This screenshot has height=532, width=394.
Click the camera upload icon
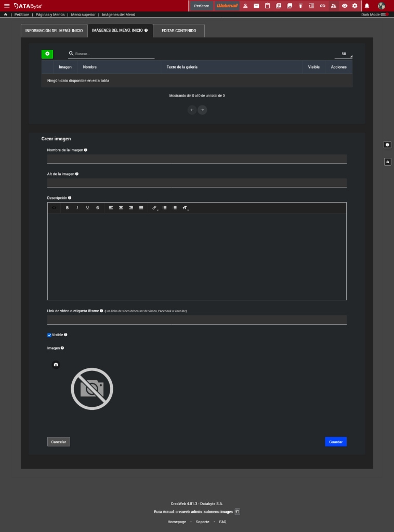point(56,365)
